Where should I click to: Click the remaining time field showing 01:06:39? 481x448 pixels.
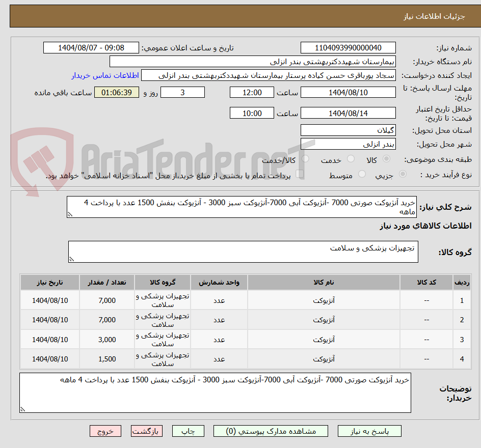coord(117,92)
